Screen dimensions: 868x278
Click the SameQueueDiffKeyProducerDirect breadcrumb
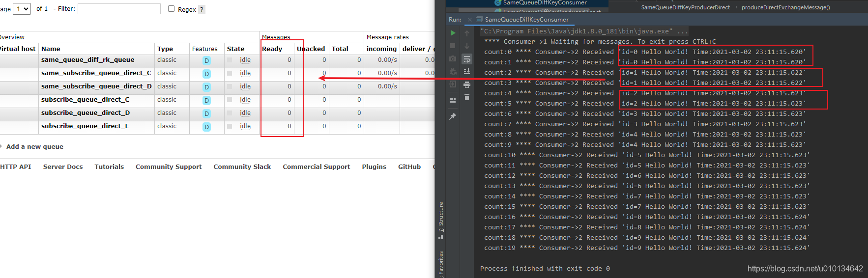[x=685, y=7]
